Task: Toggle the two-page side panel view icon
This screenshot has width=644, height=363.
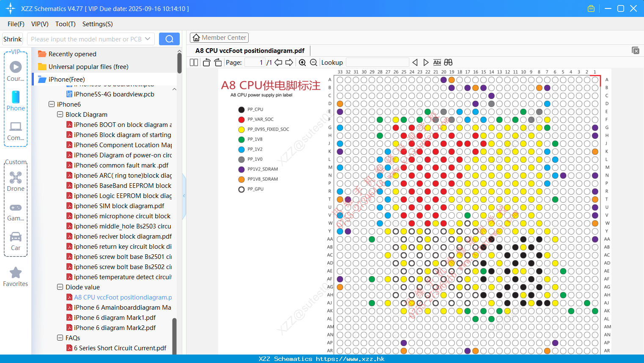Action: coord(194,63)
